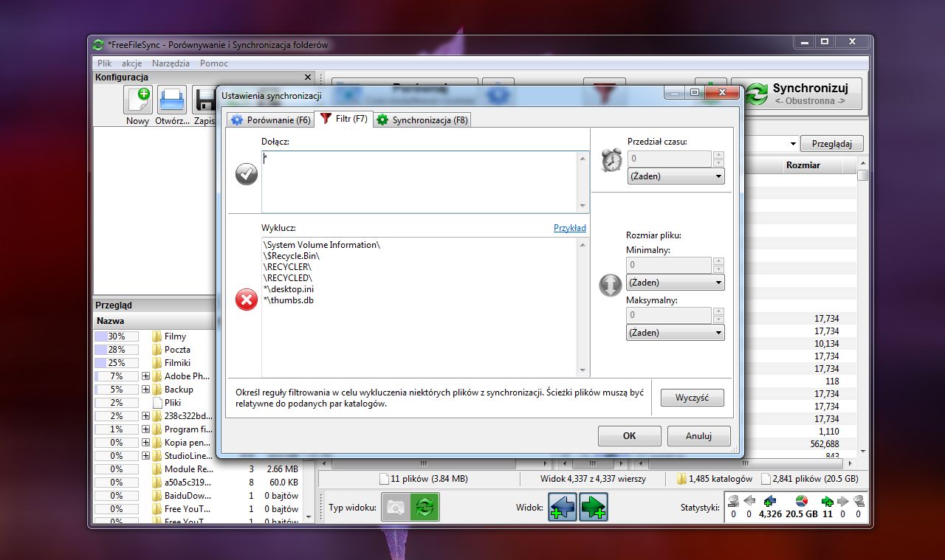Switch to the Porównanie (F6) tab
This screenshot has height=560, width=945.
tap(270, 120)
